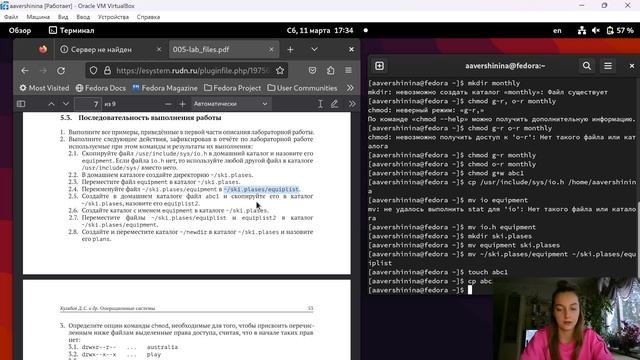Open the Файл menu in VirtualBox

click(x=11, y=17)
